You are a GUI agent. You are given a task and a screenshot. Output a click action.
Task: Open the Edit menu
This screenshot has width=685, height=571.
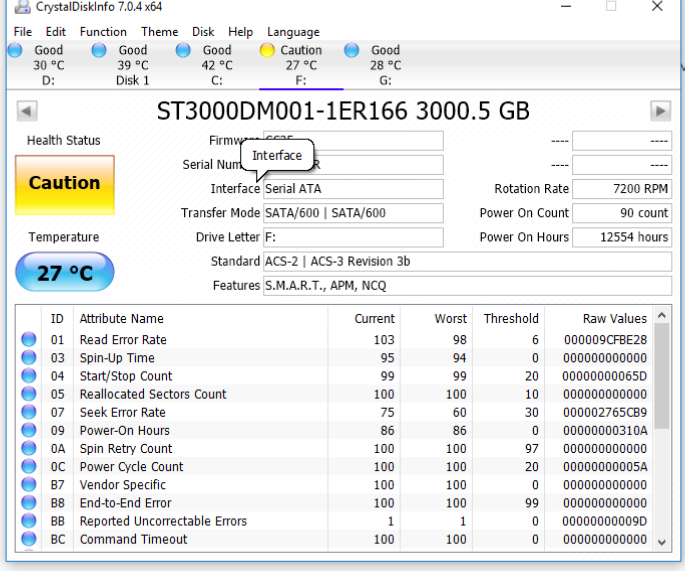coord(55,32)
